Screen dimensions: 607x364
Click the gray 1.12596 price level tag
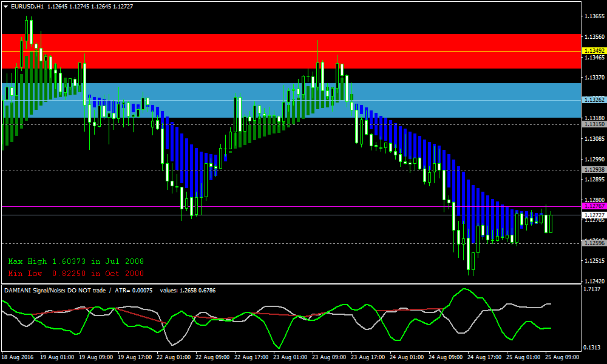(594, 243)
